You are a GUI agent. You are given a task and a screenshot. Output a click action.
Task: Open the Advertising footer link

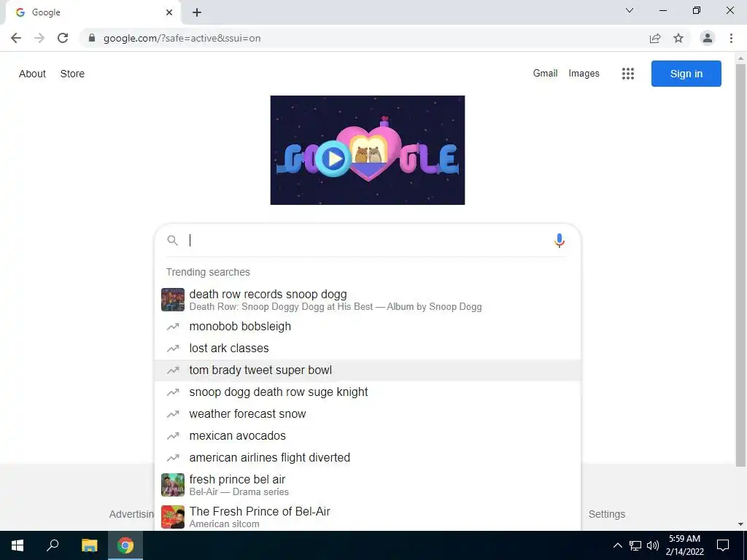[131, 514]
